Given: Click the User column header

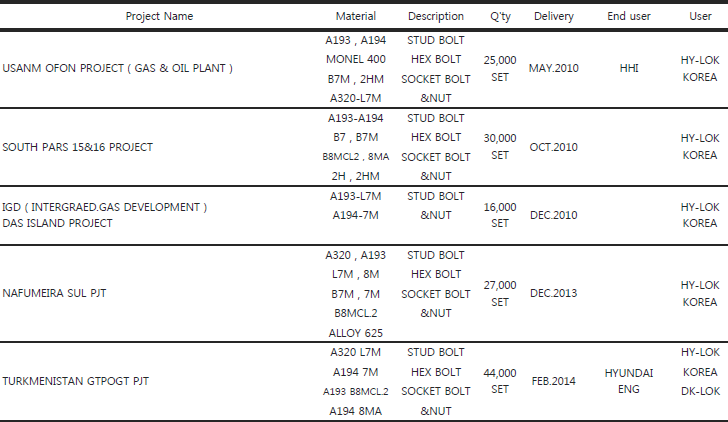Looking at the screenshot, I should click(700, 16).
